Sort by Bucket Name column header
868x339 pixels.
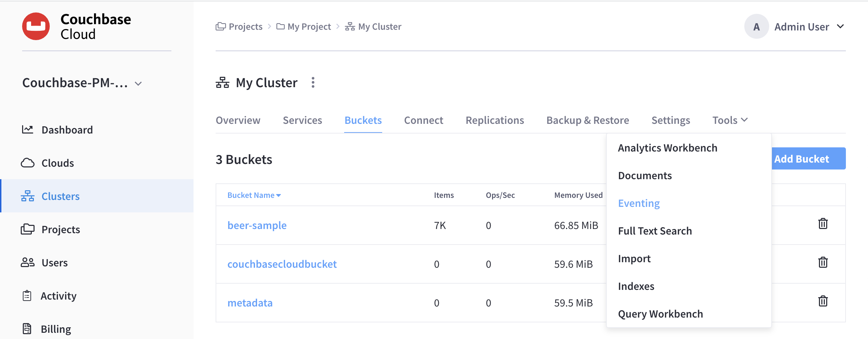(254, 195)
